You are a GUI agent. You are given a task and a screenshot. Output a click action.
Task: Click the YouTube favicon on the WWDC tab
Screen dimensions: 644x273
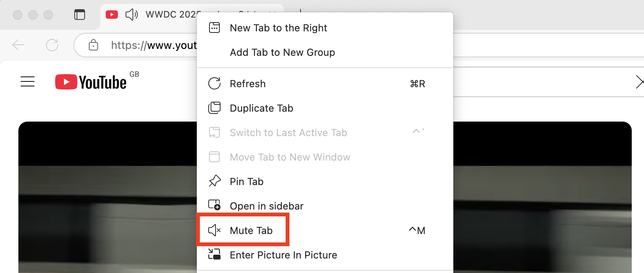[111, 15]
